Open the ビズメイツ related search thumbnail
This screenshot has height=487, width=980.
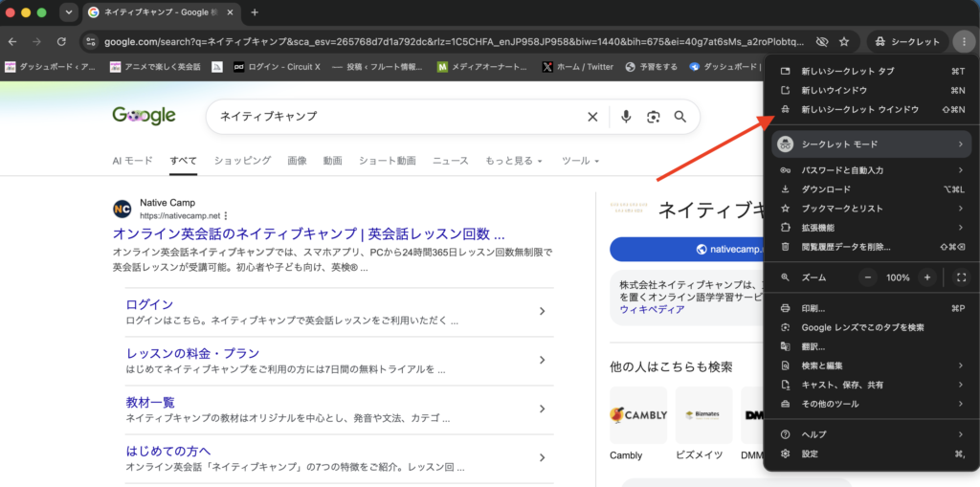703,415
